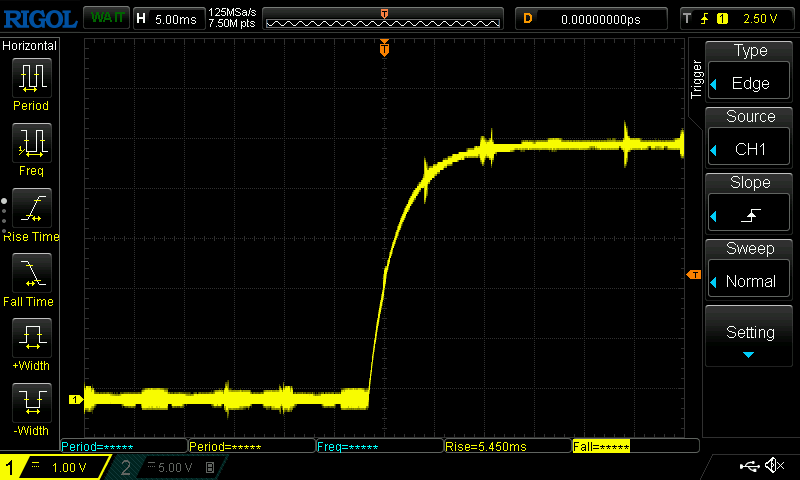Expand the trigger Setting submenu
800x480 pixels.
pos(750,338)
